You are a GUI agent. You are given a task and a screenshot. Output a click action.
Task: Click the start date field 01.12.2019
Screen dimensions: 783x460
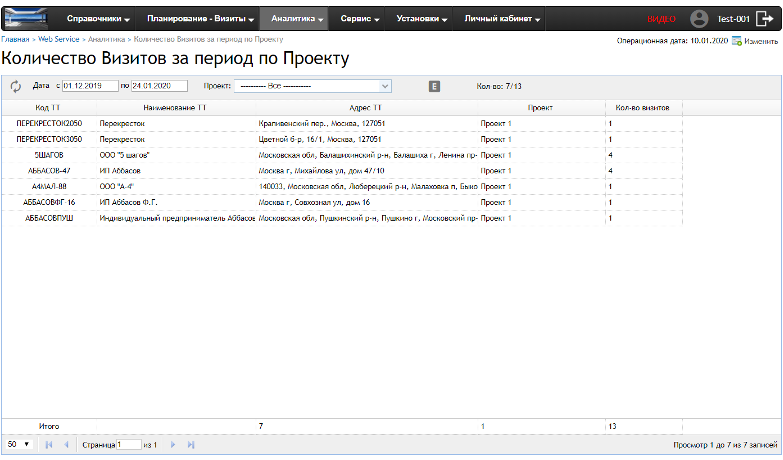click(90, 86)
